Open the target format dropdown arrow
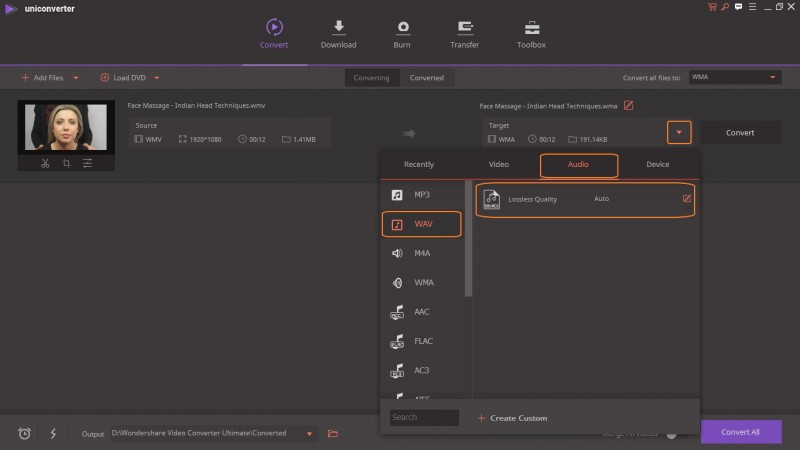 [679, 133]
